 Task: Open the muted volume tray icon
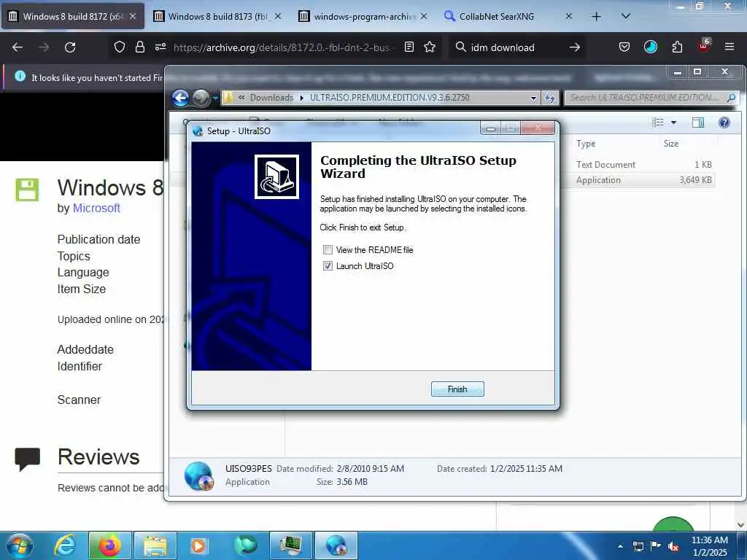[x=673, y=546]
